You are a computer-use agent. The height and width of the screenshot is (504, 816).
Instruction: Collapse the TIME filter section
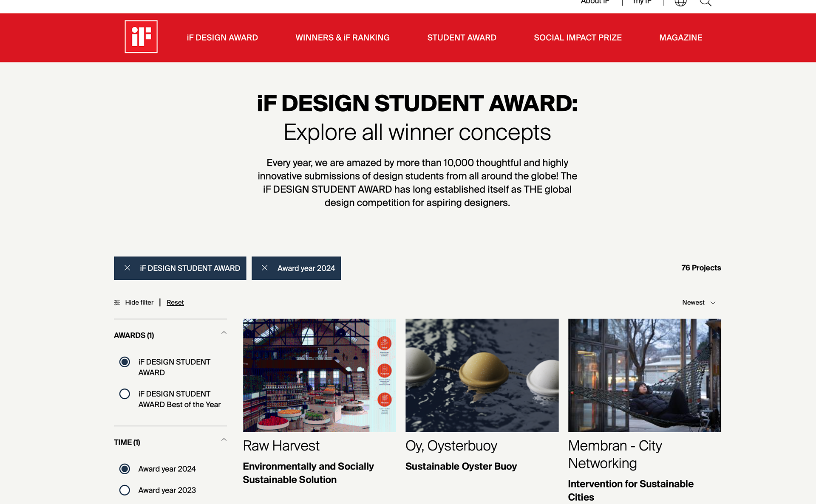pyautogui.click(x=224, y=440)
